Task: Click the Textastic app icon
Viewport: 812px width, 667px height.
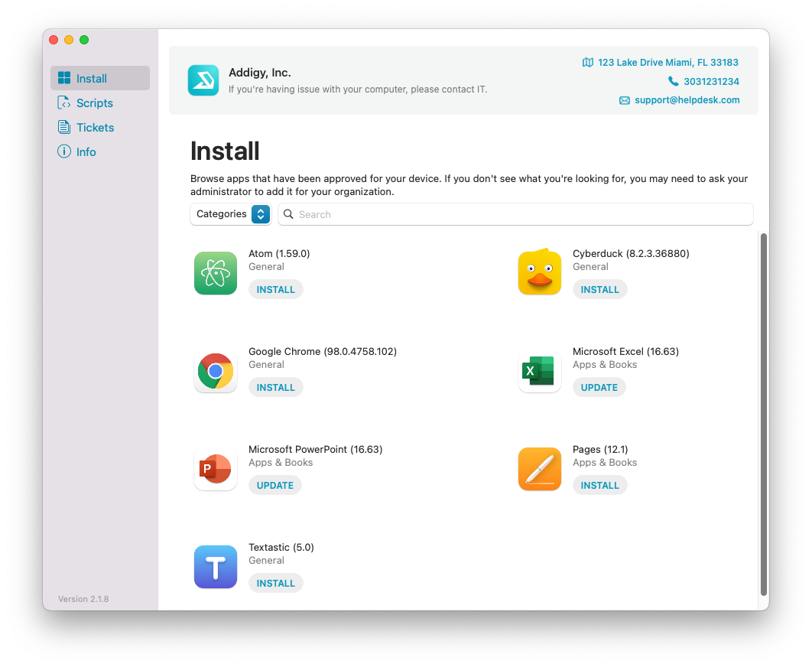Action: 216,567
